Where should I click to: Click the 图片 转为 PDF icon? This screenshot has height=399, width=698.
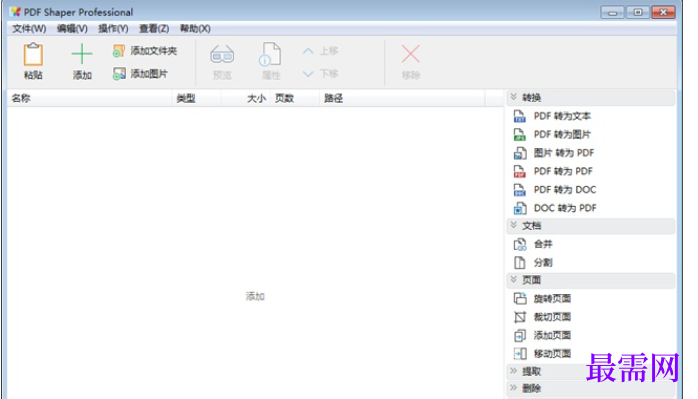coord(519,153)
